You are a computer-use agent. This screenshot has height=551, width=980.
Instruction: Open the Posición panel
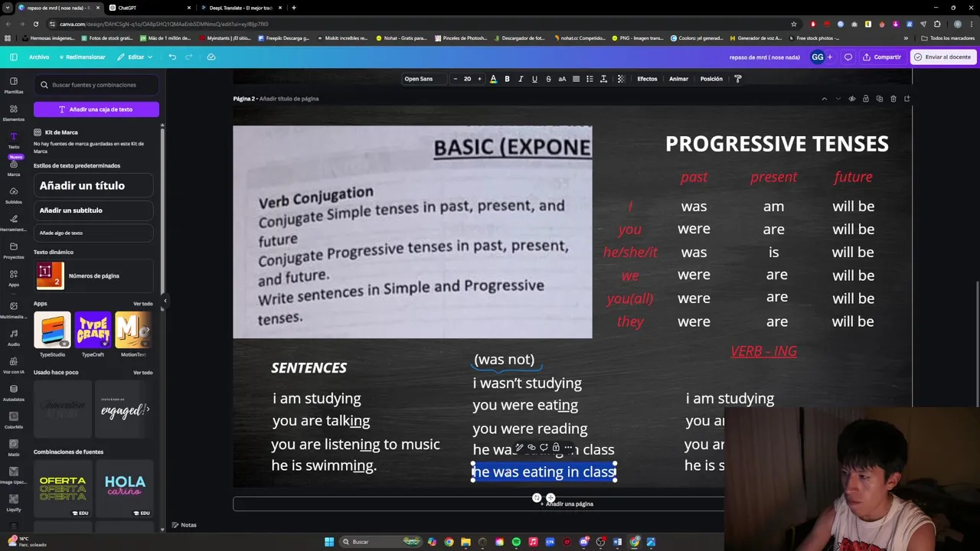click(711, 79)
